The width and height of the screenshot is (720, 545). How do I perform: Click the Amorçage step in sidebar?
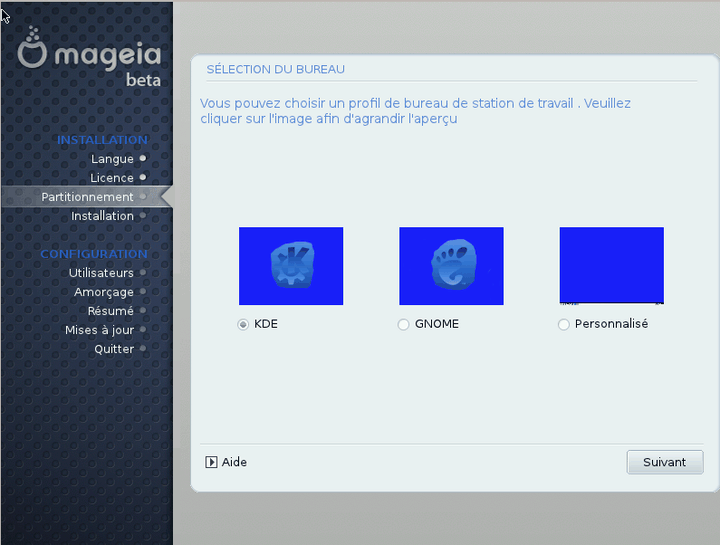pos(104,292)
